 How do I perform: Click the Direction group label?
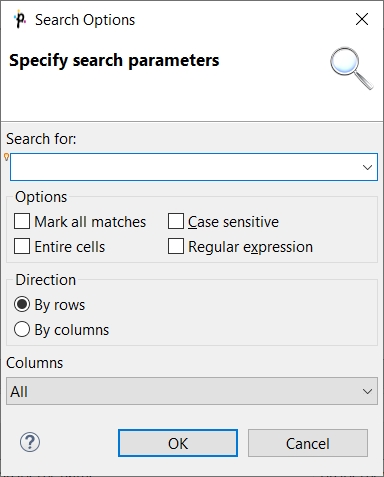click(x=46, y=280)
